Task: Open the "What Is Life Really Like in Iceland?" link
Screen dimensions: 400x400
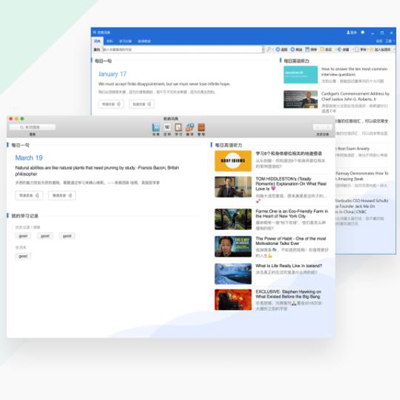Action: pyautogui.click(x=289, y=266)
